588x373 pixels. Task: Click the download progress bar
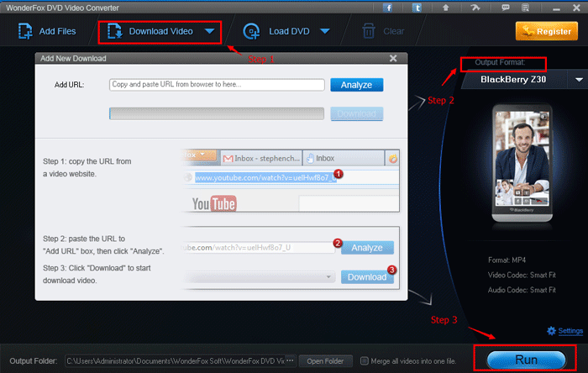(x=217, y=113)
